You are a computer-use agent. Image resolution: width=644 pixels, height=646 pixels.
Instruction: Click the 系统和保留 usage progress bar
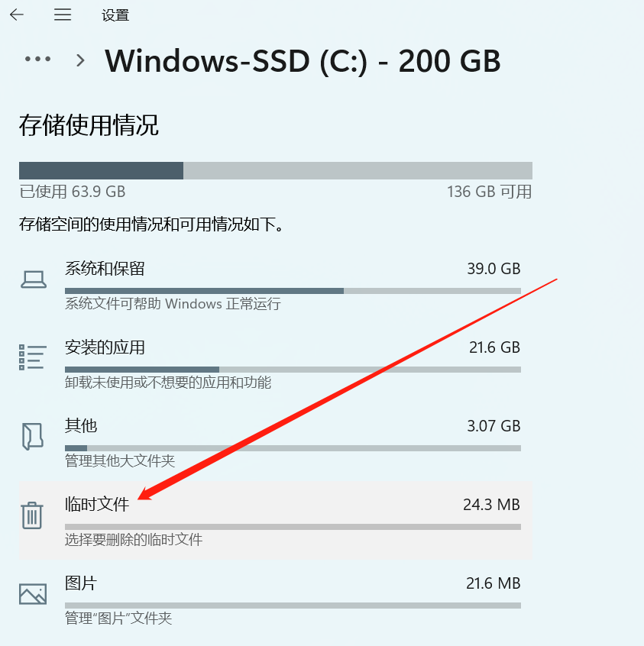click(293, 291)
